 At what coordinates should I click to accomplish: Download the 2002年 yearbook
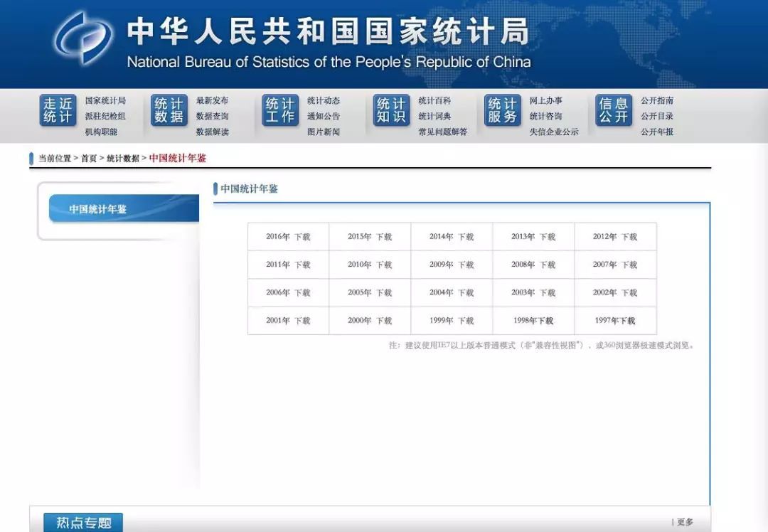pos(629,293)
